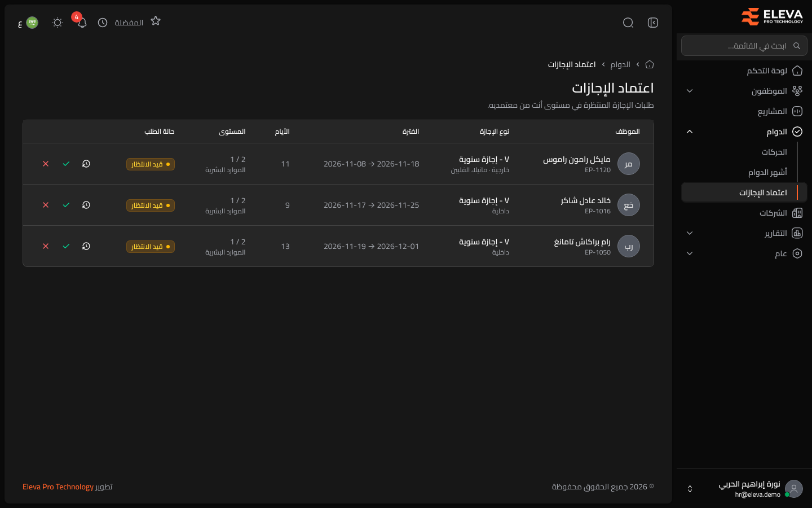Viewport: 812px width, 508px height.
Task: Select اعتماد الإجازات in the sidebar
Action: [x=744, y=192]
